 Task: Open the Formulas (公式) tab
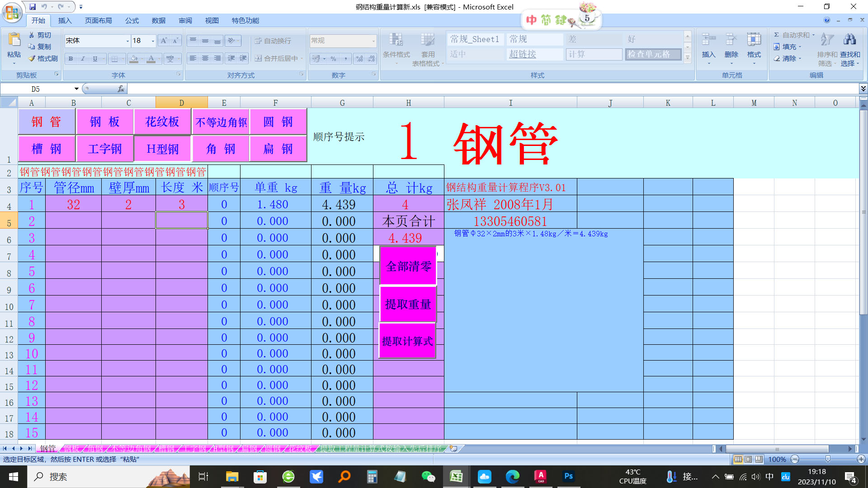(x=132, y=21)
